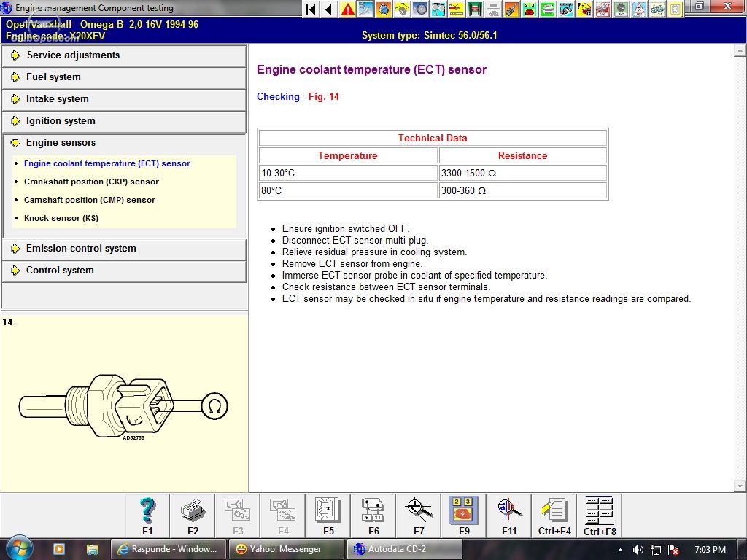Click the scrollbar down arrow in content pane

pos(740,486)
